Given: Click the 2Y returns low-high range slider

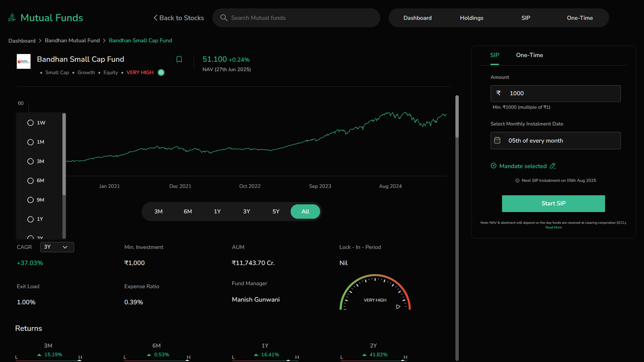Looking at the screenshot, I should click(x=374, y=360).
